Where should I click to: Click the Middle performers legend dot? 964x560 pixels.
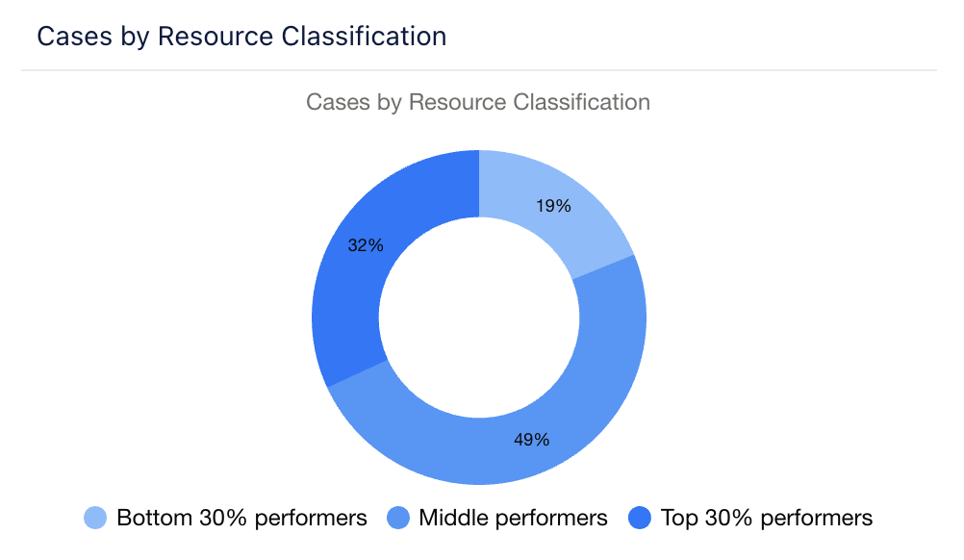(x=397, y=518)
